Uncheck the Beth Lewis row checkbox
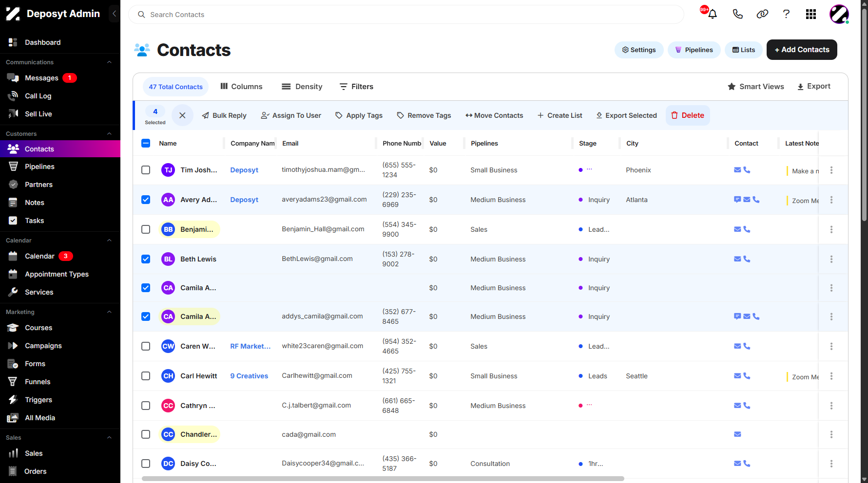Screen dimensions: 868x483 click(x=146, y=259)
